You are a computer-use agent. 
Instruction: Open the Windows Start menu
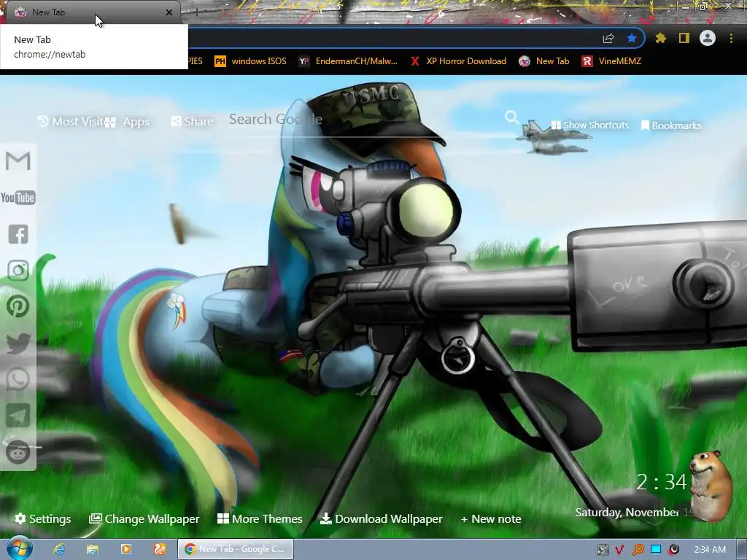18,548
